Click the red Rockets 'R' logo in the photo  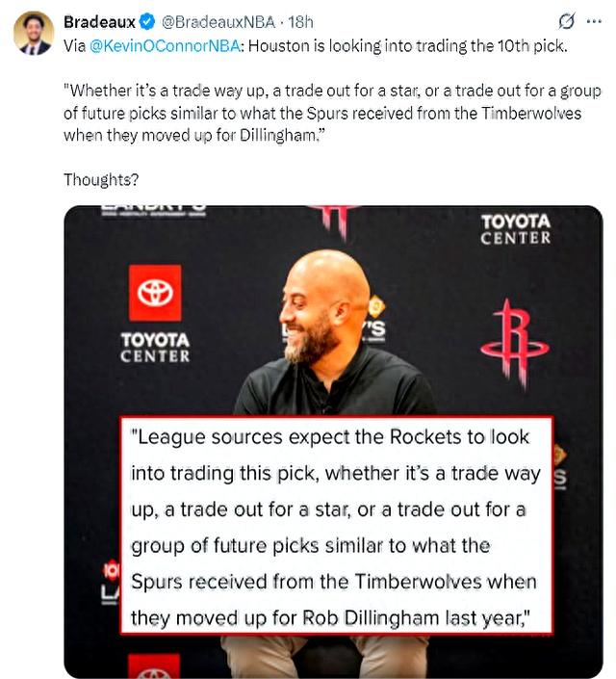pos(515,343)
